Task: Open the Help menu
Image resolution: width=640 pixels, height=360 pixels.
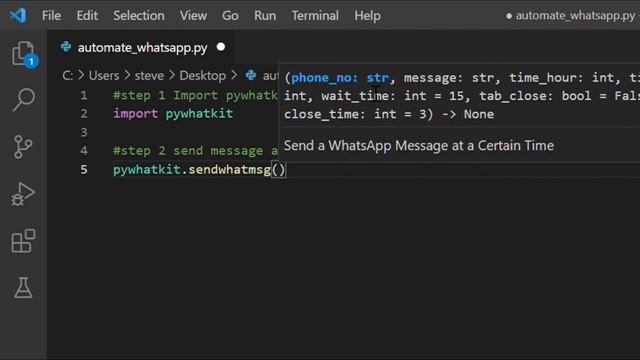Action: (367, 16)
